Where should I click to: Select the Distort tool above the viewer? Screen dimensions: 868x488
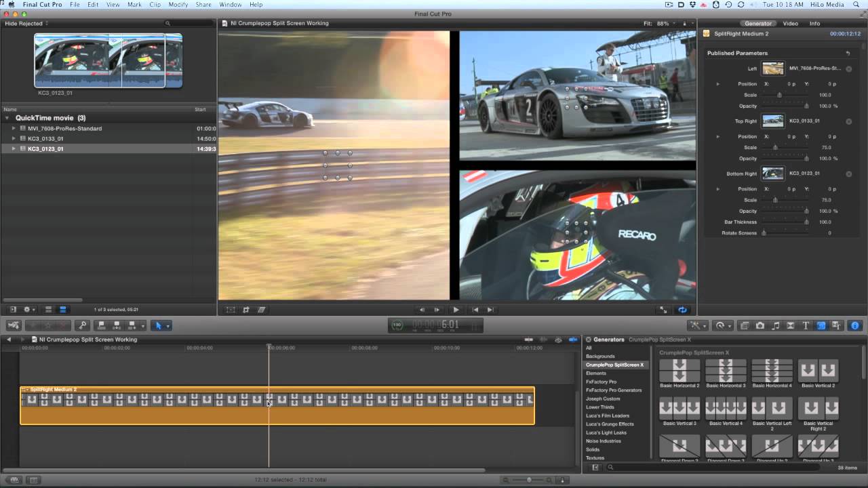[x=262, y=309]
